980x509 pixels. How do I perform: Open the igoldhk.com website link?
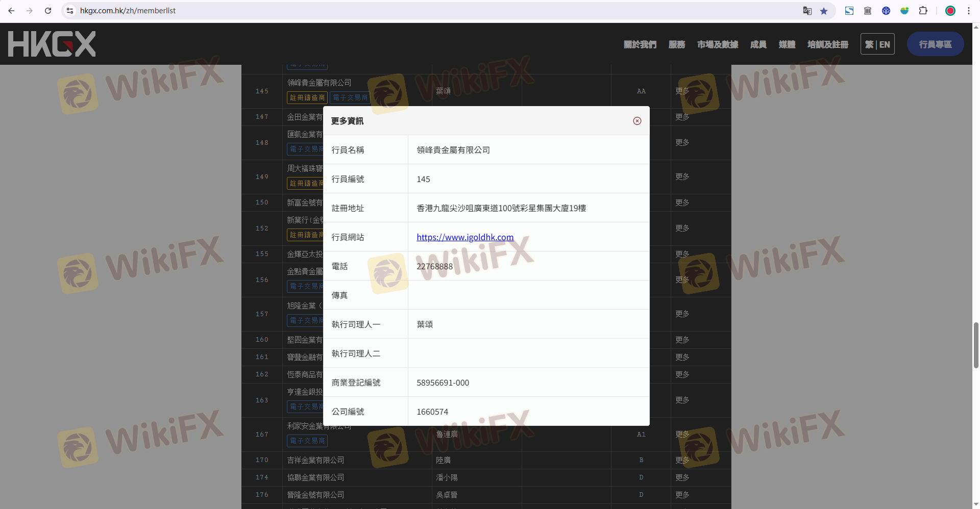465,237
